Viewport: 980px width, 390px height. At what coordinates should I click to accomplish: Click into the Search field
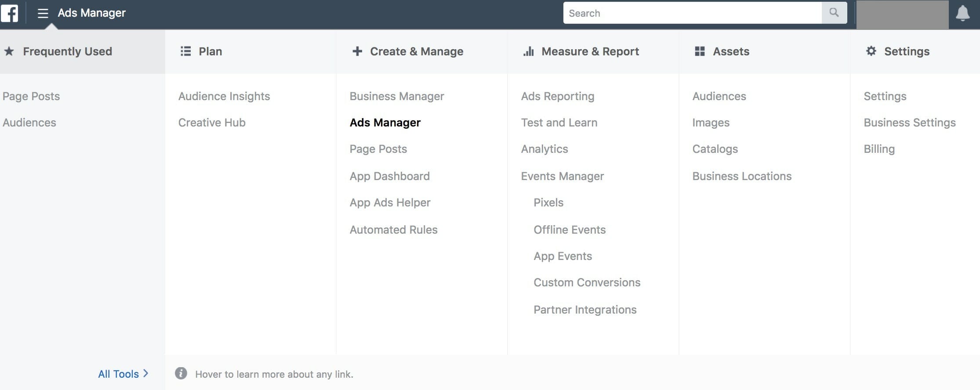click(693, 13)
